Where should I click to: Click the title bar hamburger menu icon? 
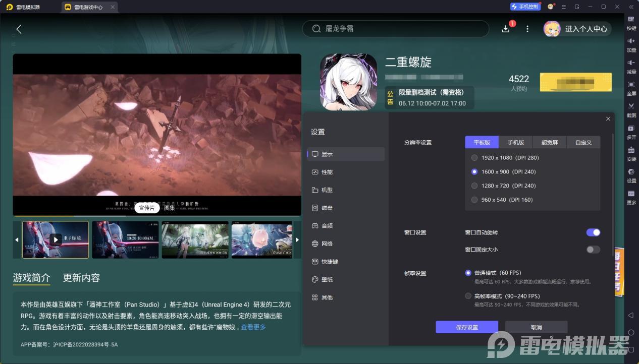[564, 7]
